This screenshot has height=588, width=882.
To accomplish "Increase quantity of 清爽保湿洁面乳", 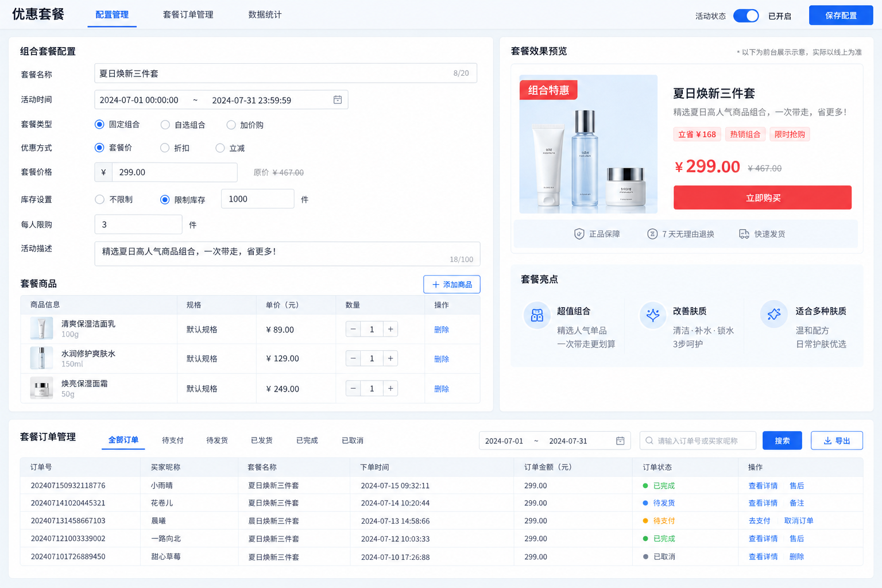I will [x=390, y=329].
